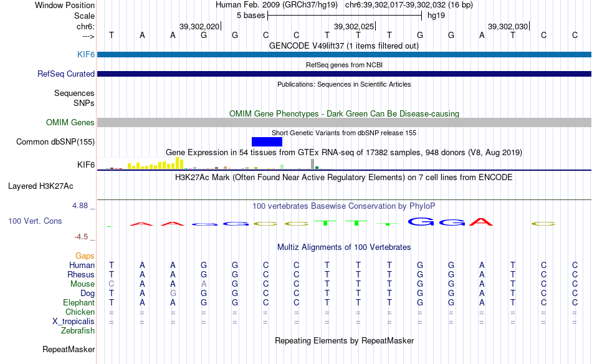The image size is (592, 364).
Task: Click the Dog species label
Action: coord(87,294)
